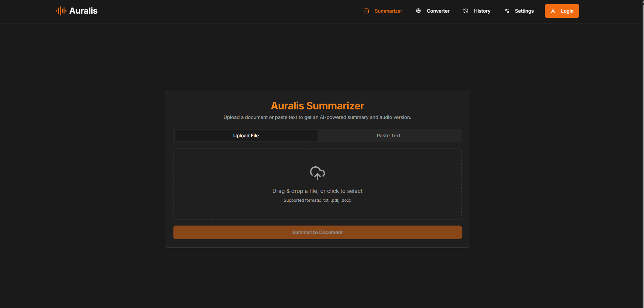Screen dimensions: 644x308
Task: Click the History clock icon
Action: coord(465,11)
